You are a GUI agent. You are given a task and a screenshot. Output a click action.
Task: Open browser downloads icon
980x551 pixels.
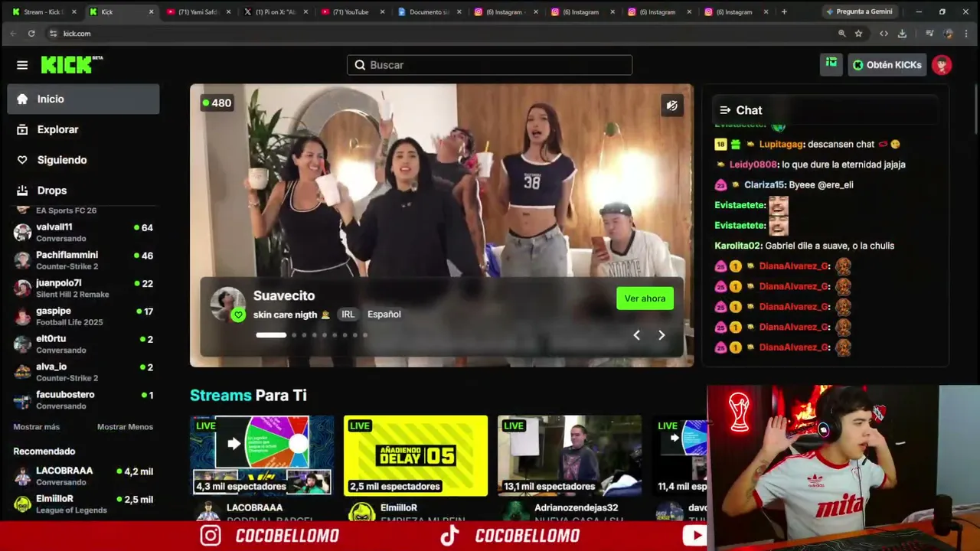point(902,34)
